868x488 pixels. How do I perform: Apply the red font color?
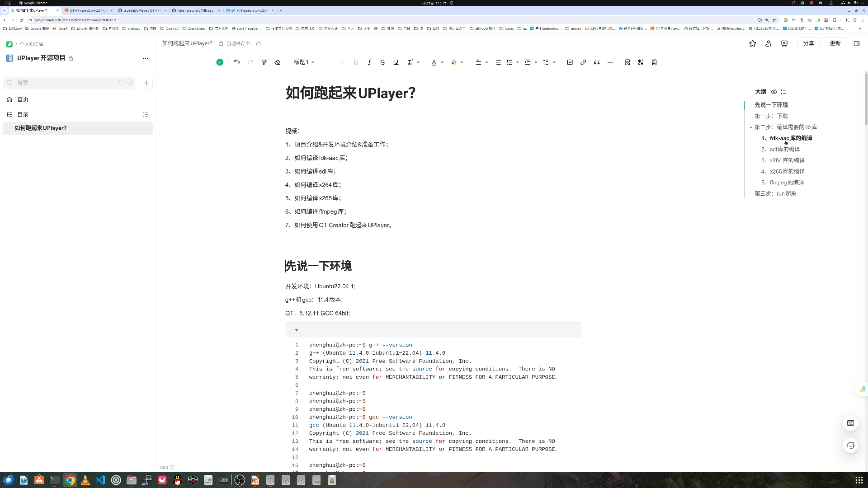[x=434, y=62]
